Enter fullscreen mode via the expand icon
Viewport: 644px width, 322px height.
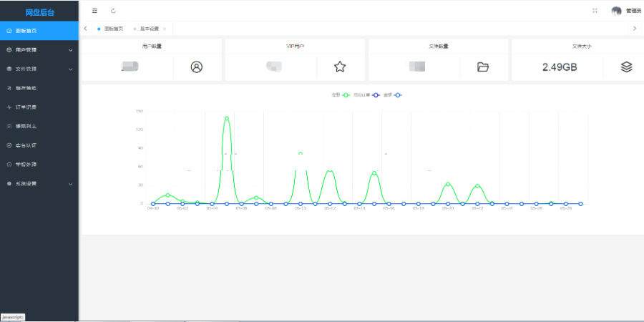point(595,11)
